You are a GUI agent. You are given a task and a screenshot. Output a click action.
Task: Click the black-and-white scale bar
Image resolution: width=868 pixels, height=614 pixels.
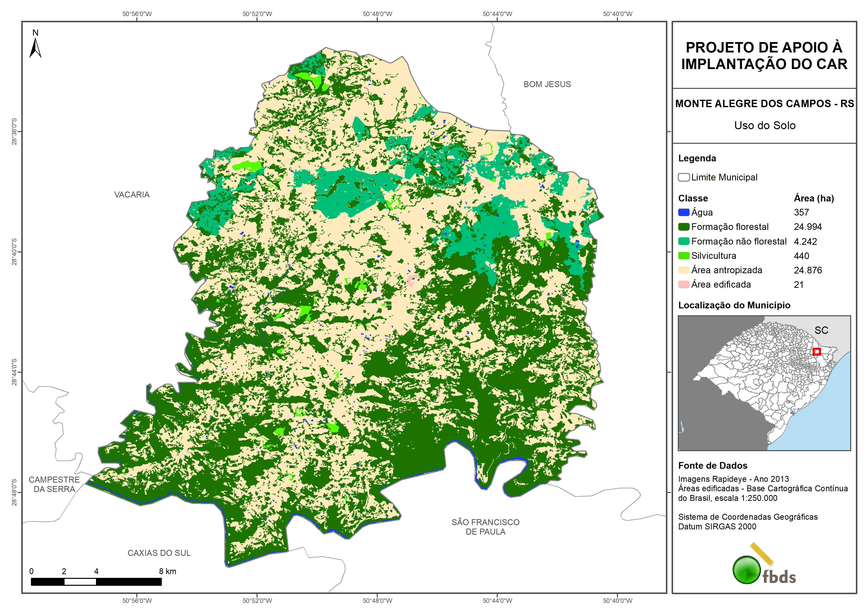(x=96, y=582)
